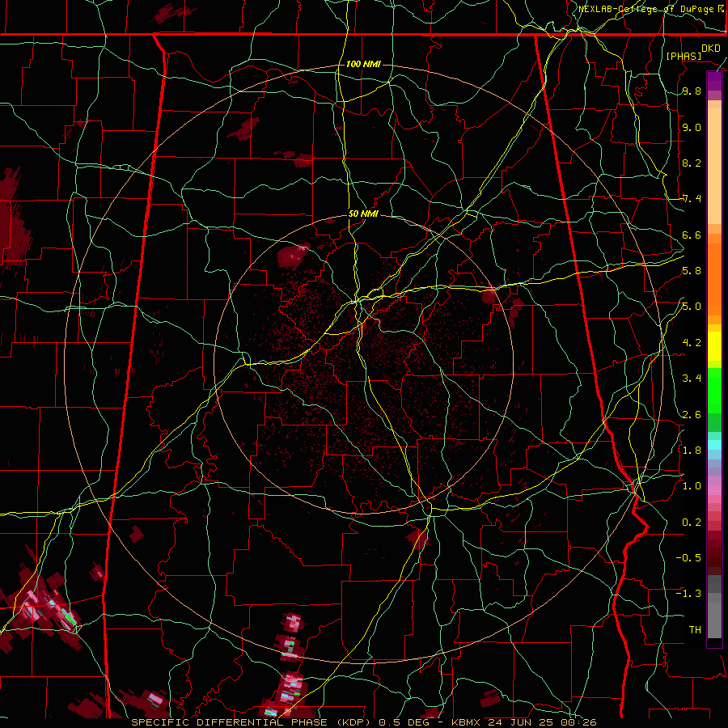Image resolution: width=728 pixels, height=728 pixels.
Task: Click the 5.0 value on color scale
Action: click(x=692, y=307)
